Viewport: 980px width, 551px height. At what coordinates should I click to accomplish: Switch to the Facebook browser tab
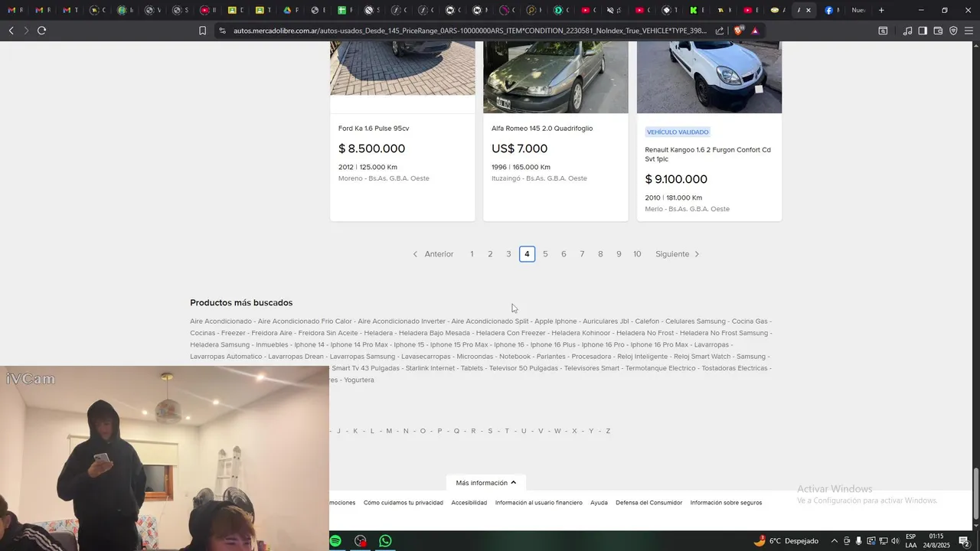point(832,10)
